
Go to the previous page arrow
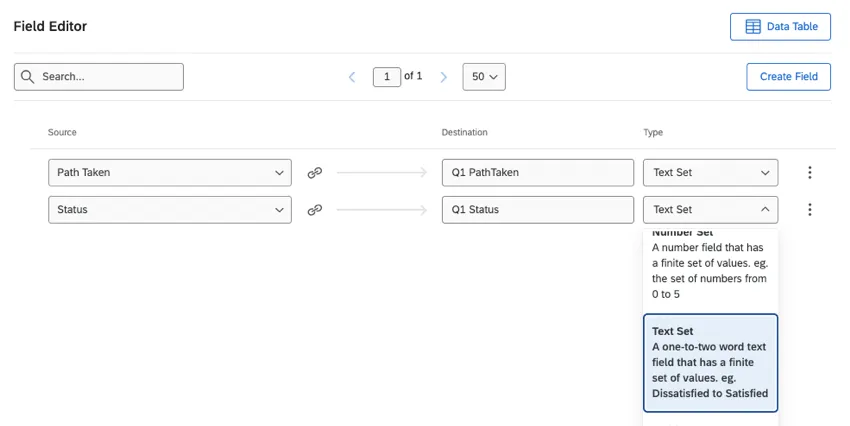point(352,77)
